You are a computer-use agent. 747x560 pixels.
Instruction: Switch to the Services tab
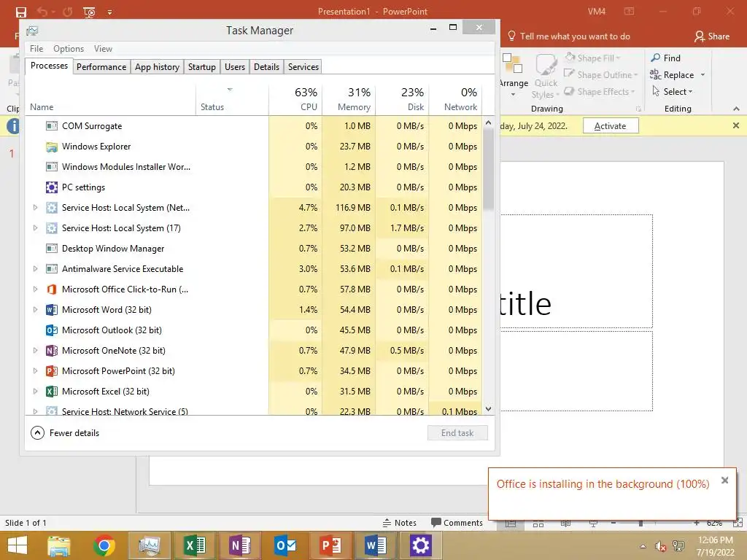point(303,67)
